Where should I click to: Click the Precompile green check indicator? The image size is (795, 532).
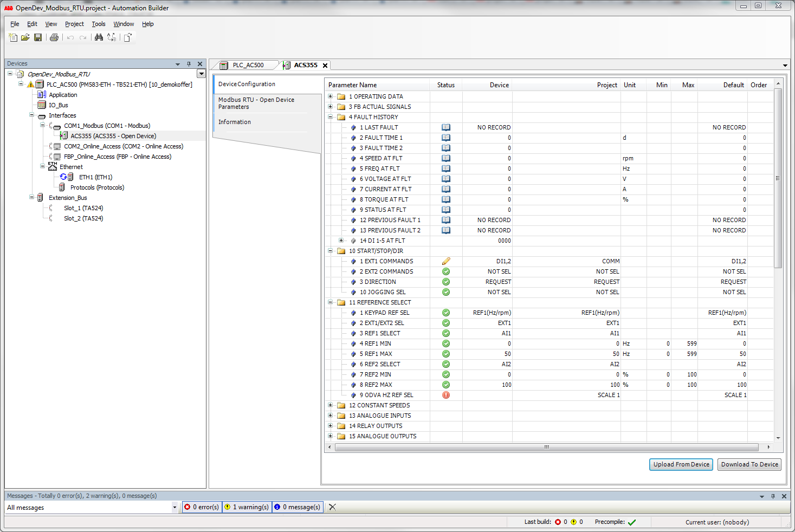tap(632, 522)
